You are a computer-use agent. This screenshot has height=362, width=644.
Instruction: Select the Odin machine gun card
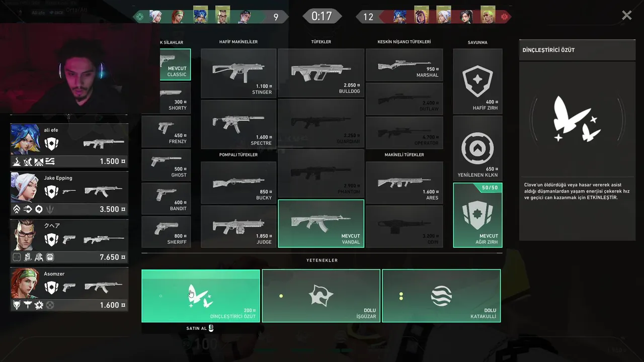[405, 226]
